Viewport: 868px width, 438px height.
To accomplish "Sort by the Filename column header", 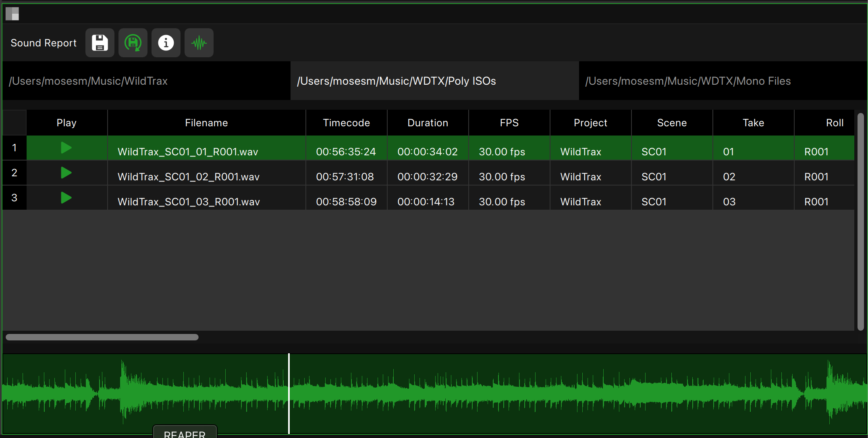I will coord(206,123).
